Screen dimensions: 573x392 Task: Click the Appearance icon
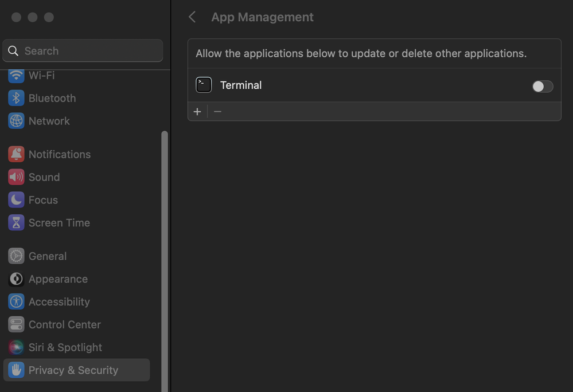click(16, 279)
